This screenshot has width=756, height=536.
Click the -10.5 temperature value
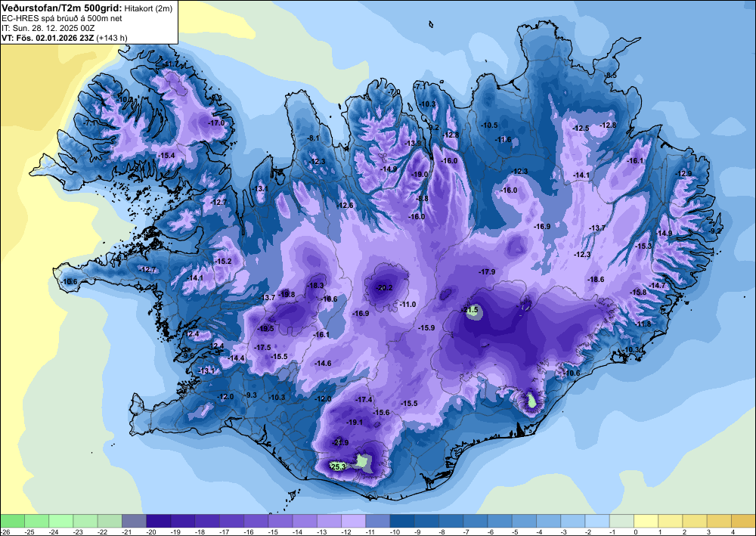pyautogui.click(x=489, y=125)
